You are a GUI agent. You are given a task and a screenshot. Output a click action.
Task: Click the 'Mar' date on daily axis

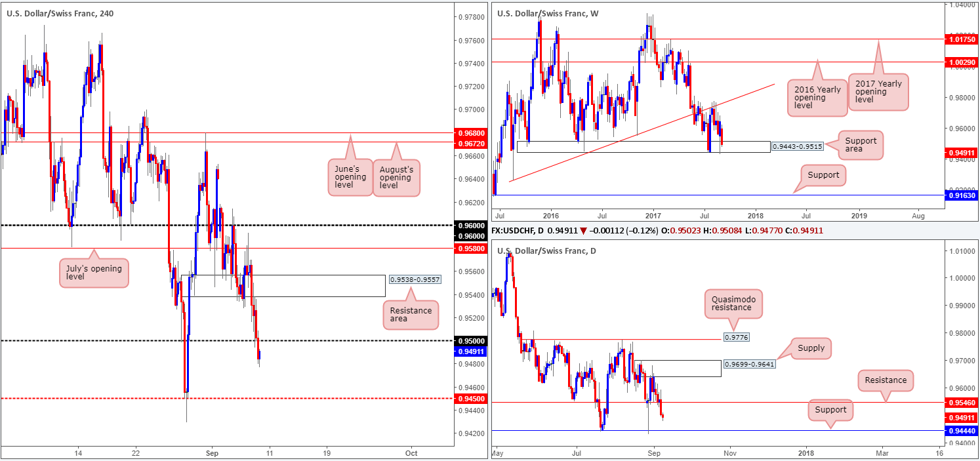[882, 453]
